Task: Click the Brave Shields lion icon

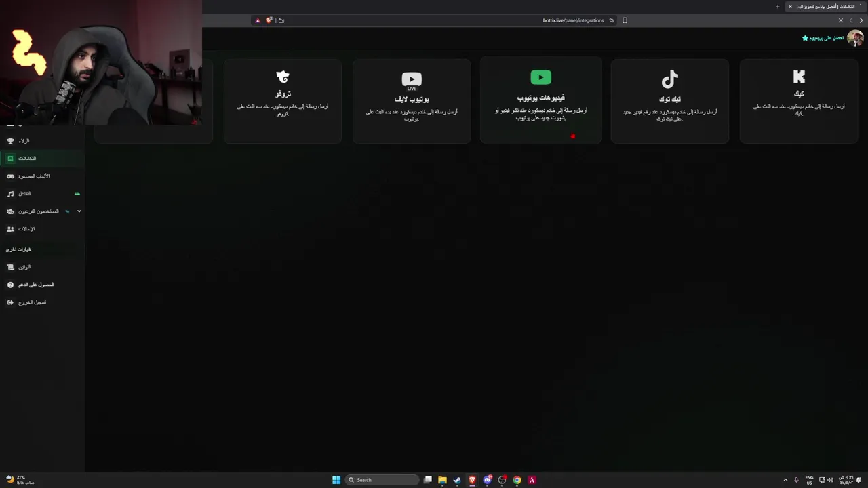Action: [269, 20]
